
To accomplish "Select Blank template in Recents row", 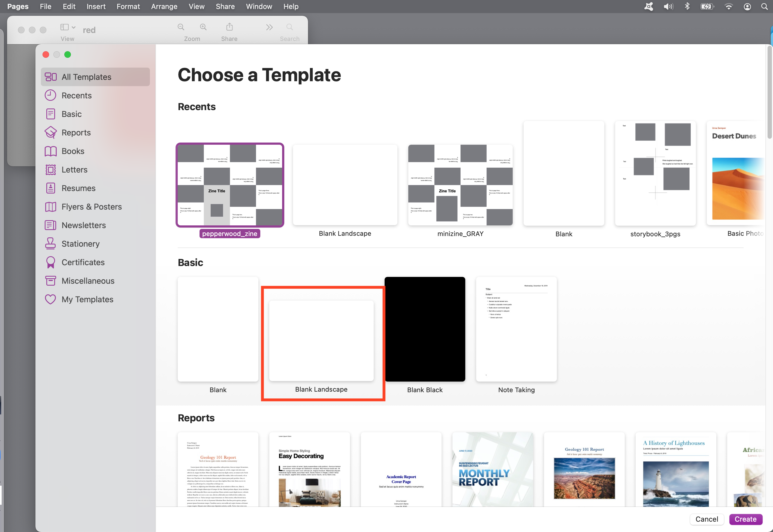I will [x=564, y=173].
